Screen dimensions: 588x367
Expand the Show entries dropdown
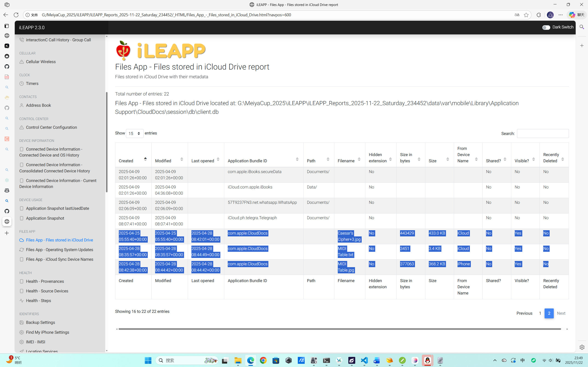pyautogui.click(x=135, y=134)
